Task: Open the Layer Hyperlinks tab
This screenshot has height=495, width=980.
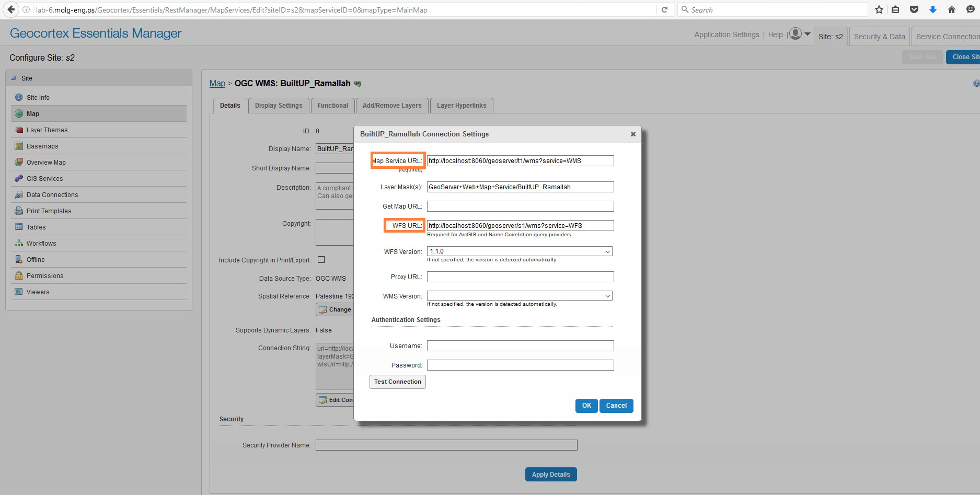Action: pos(462,106)
